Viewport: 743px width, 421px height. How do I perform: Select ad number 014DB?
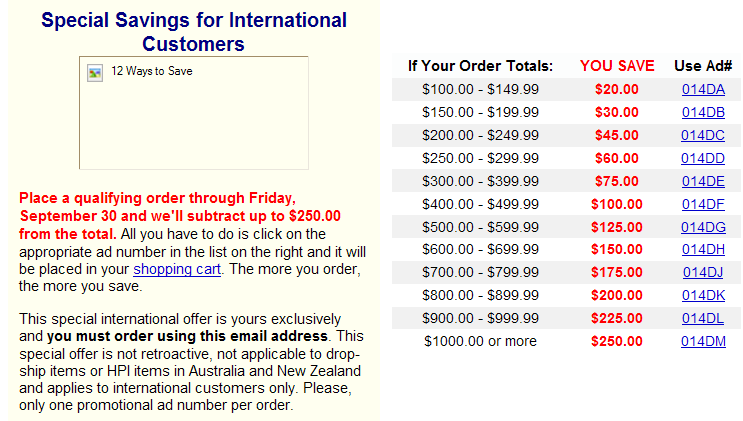point(703,112)
